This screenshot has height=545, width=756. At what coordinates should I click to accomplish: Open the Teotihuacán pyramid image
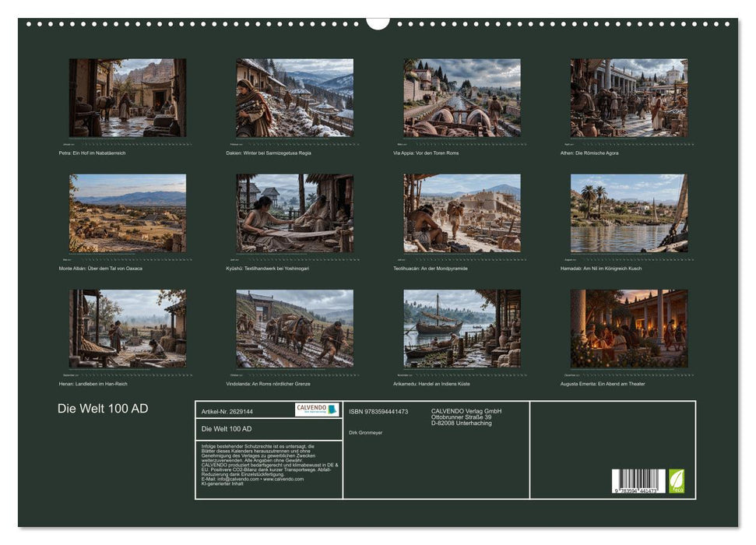click(462, 213)
